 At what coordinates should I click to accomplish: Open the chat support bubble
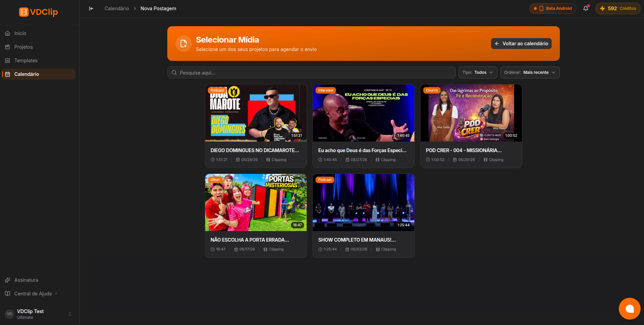[x=630, y=309]
